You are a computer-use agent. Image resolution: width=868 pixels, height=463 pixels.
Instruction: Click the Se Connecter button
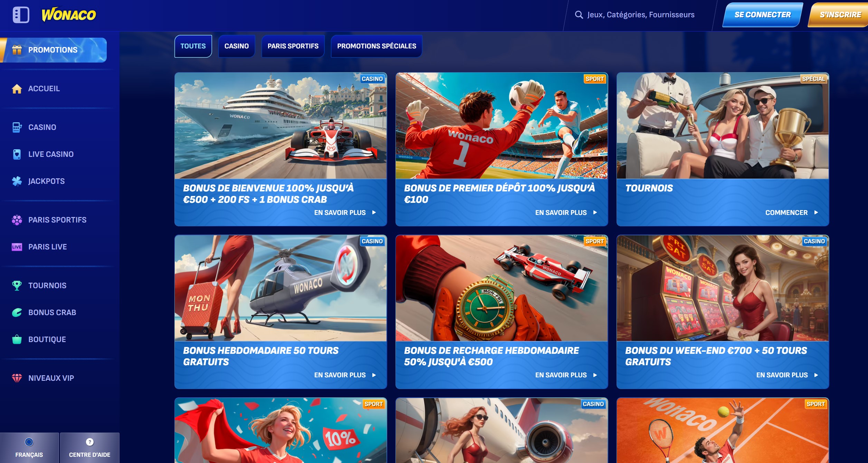pos(763,15)
